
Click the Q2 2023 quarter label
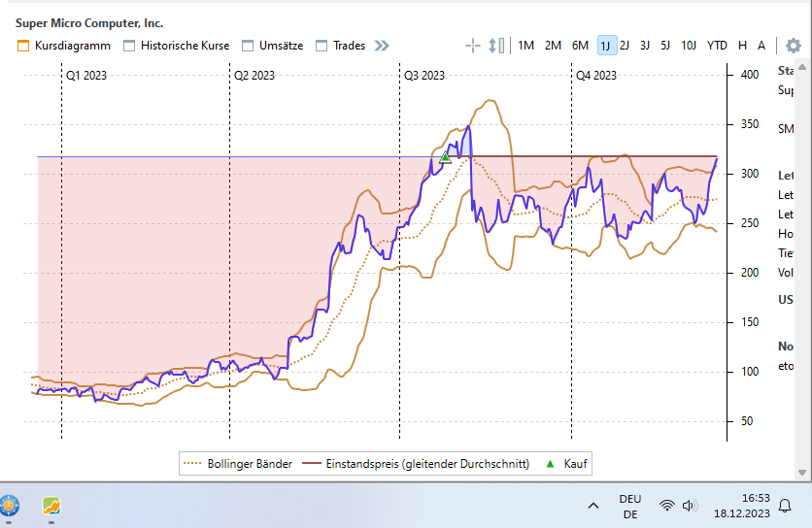tap(254, 76)
